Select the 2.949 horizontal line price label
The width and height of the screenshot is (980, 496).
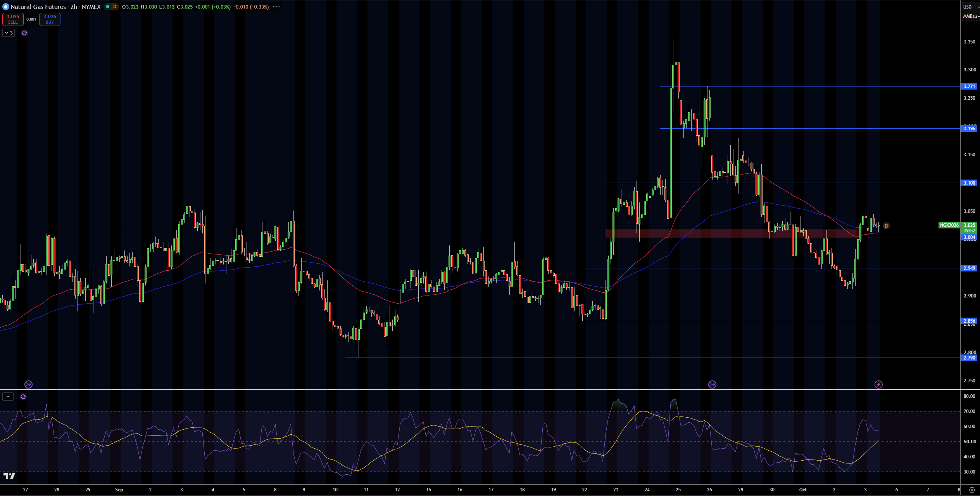969,268
